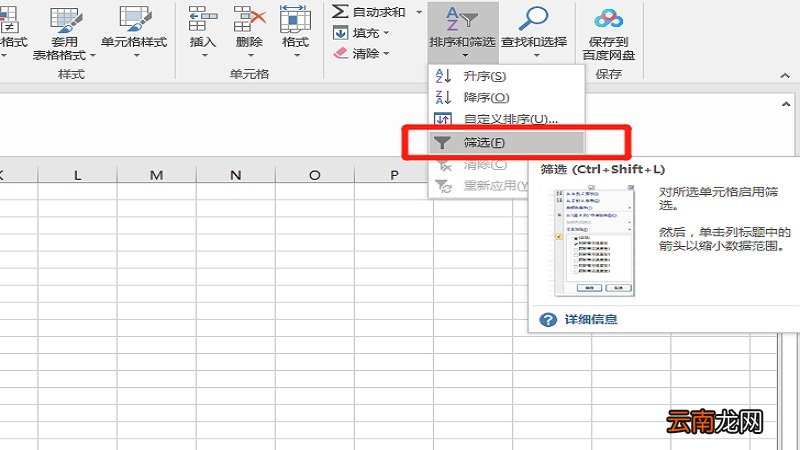The width and height of the screenshot is (800, 450).
Task: Click the Insert cells icon
Action: pyautogui.click(x=203, y=19)
